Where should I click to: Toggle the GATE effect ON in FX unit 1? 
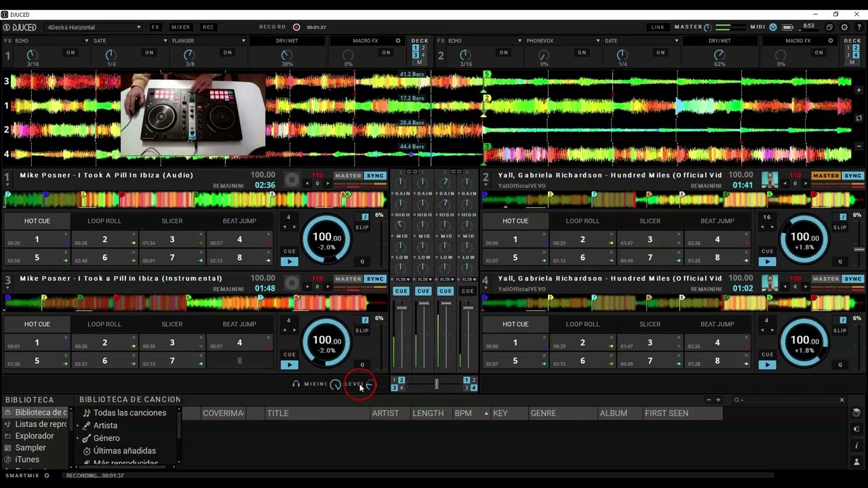[149, 52]
